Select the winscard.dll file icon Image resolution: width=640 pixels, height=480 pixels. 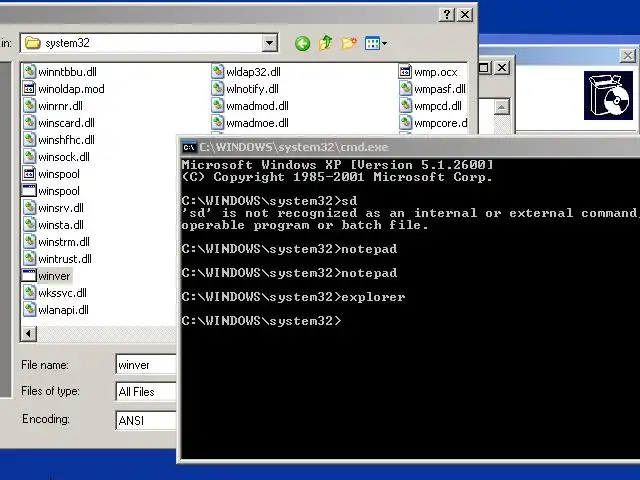coord(29,122)
